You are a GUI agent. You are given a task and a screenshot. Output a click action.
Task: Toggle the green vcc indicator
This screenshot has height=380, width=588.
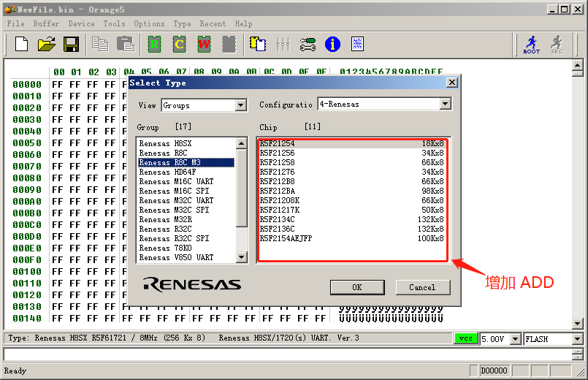pyautogui.click(x=465, y=338)
